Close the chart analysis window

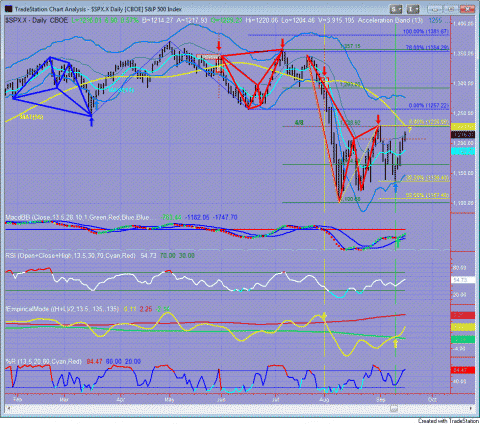click(467, 9)
